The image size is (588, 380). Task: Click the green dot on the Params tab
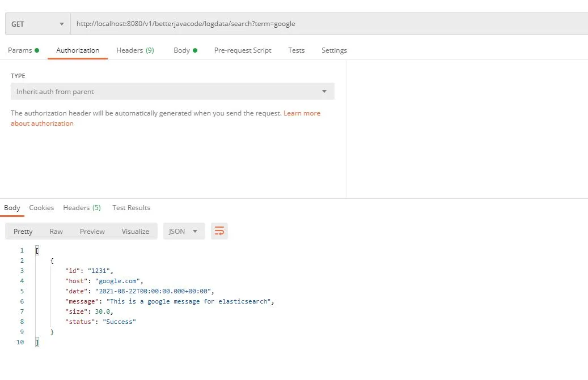click(38, 50)
